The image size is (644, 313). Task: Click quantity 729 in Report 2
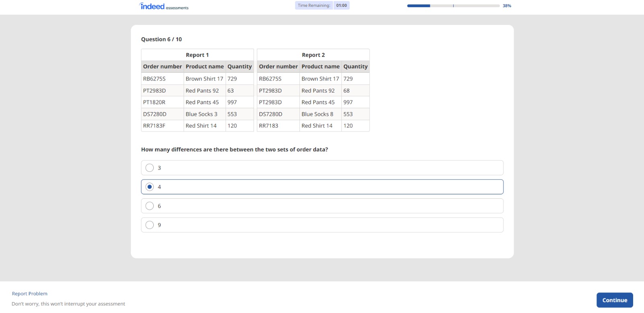pyautogui.click(x=348, y=79)
